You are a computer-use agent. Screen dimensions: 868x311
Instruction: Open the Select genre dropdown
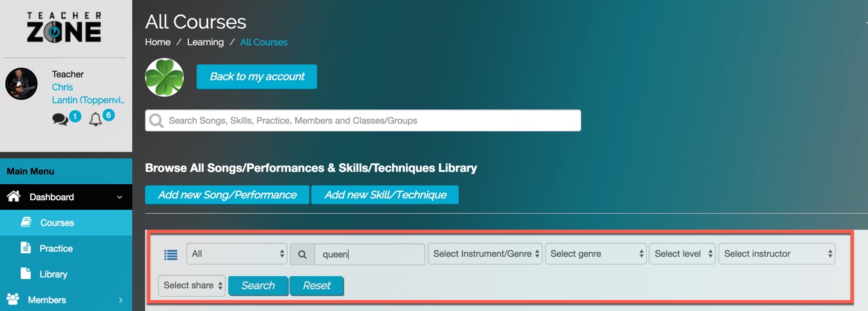[596, 254]
